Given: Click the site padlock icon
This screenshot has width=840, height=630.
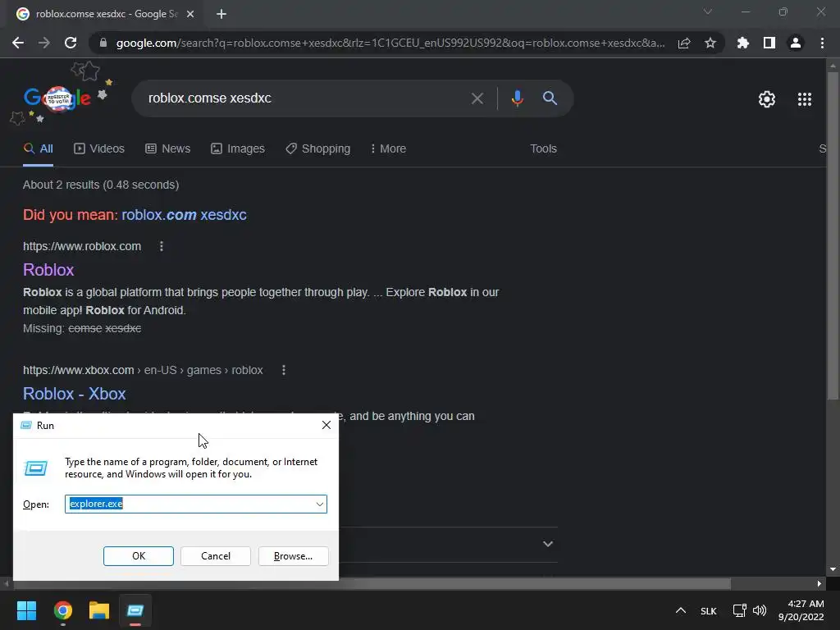Looking at the screenshot, I should 103,43.
